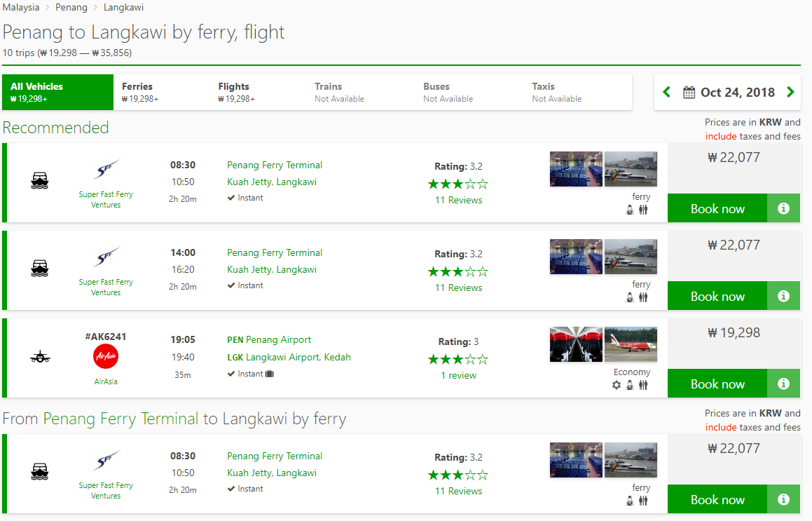View the AirAsia cabin interior thumbnail
The height and width of the screenshot is (521, 812).
pyautogui.click(x=576, y=344)
